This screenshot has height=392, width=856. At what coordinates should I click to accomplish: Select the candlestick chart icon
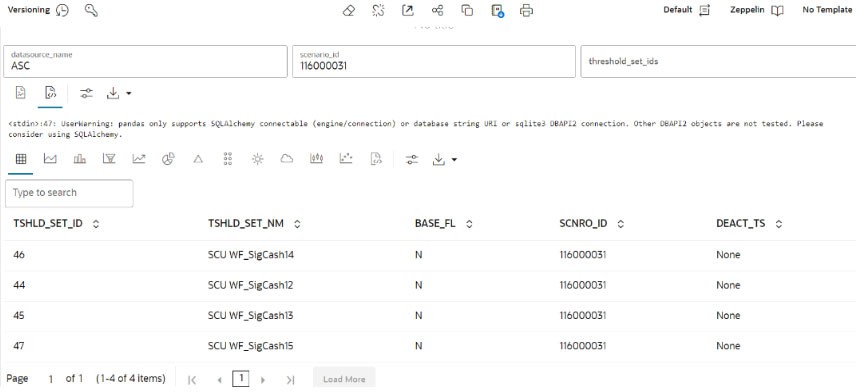317,159
